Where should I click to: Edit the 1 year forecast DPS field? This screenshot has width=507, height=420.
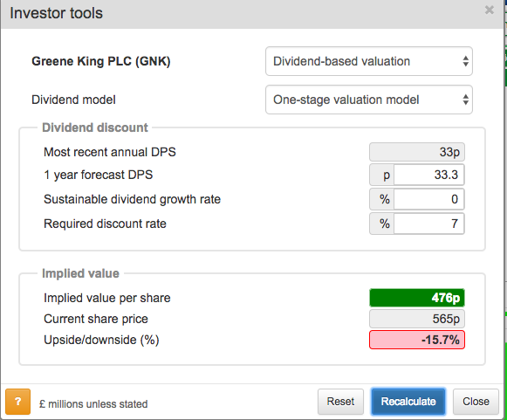coord(429,175)
